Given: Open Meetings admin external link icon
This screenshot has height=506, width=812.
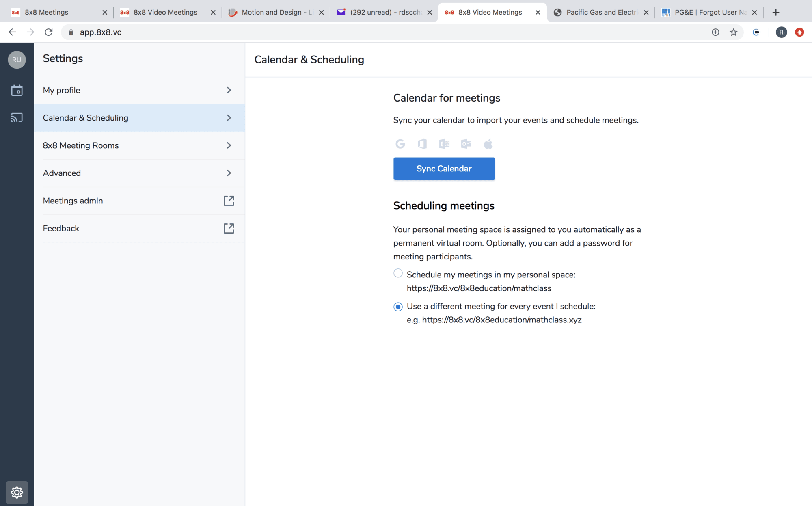Looking at the screenshot, I should (229, 201).
